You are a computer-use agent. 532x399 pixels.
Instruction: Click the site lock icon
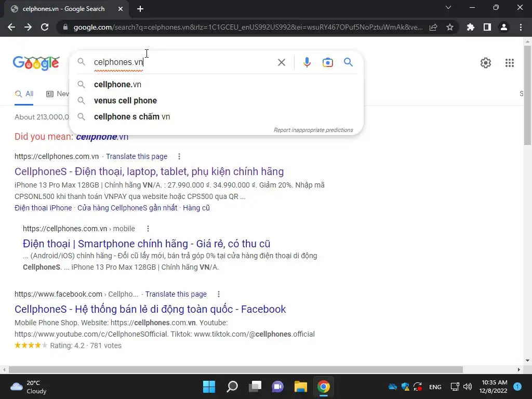[x=65, y=27]
